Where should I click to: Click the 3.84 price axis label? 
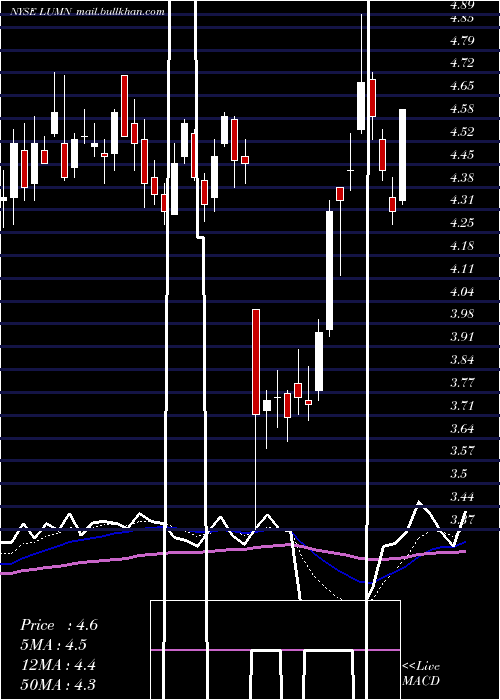pyautogui.click(x=462, y=359)
